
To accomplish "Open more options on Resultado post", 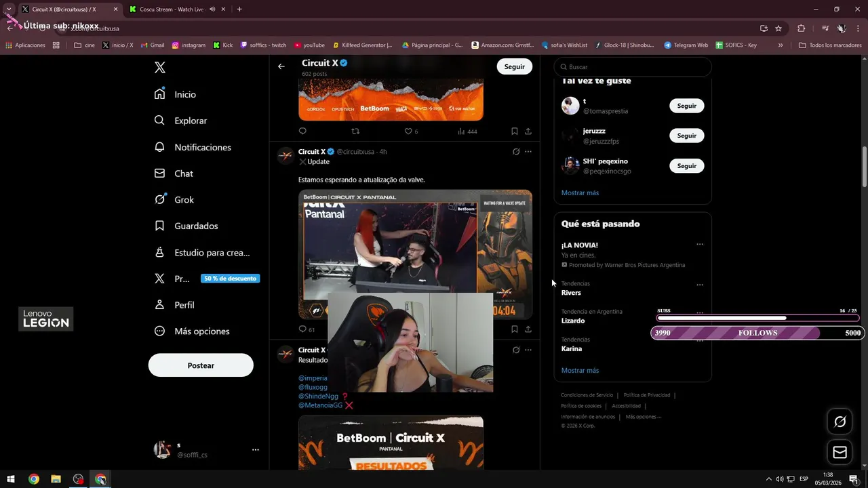I will 528,350.
